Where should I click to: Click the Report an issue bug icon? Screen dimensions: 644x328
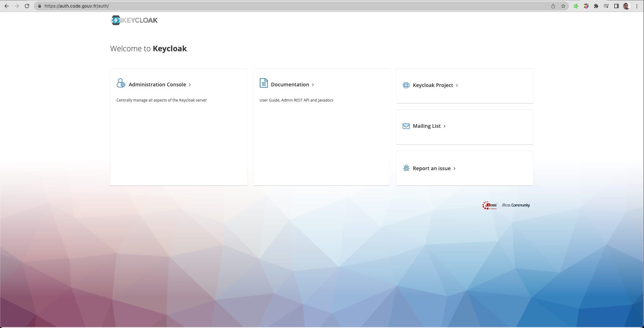tap(406, 168)
